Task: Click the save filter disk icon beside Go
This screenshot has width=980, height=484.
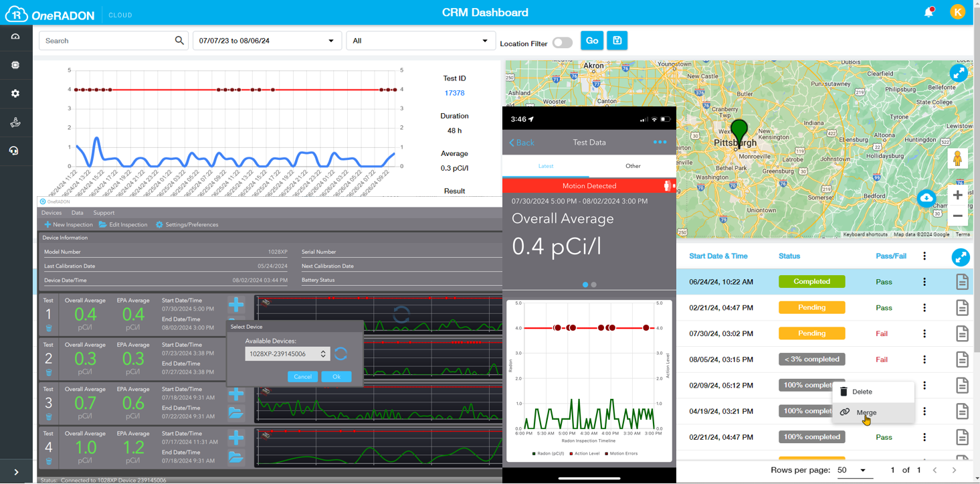Action: 617,40
